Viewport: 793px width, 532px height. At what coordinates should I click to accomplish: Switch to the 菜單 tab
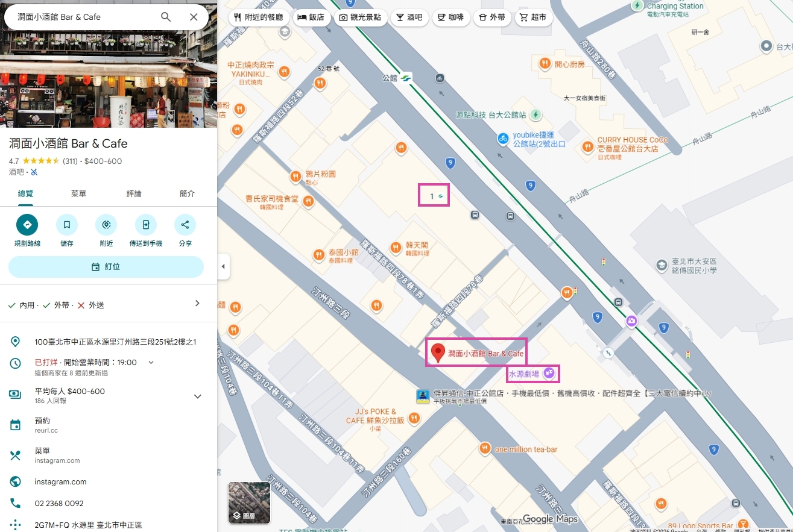tap(78, 194)
